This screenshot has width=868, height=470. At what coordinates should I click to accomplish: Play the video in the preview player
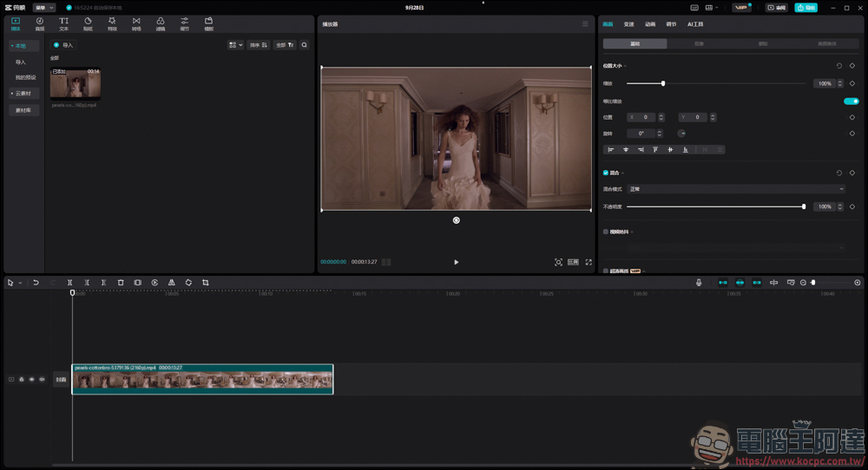(x=457, y=262)
